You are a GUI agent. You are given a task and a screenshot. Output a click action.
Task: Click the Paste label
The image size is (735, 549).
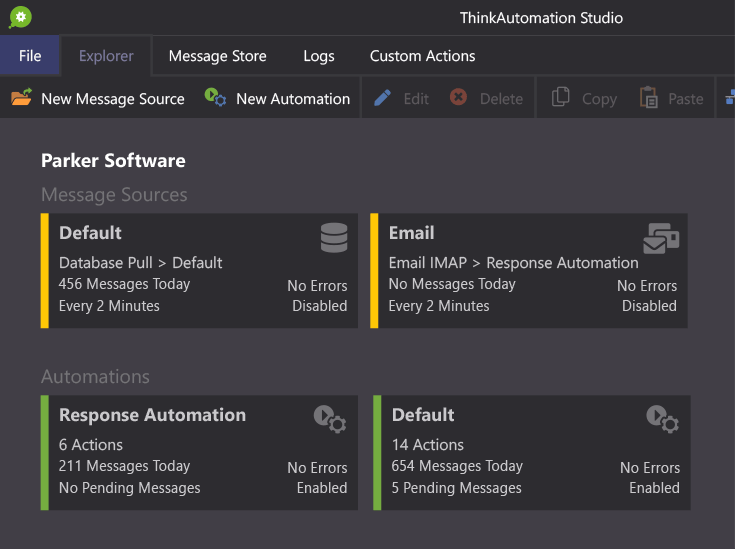click(685, 99)
